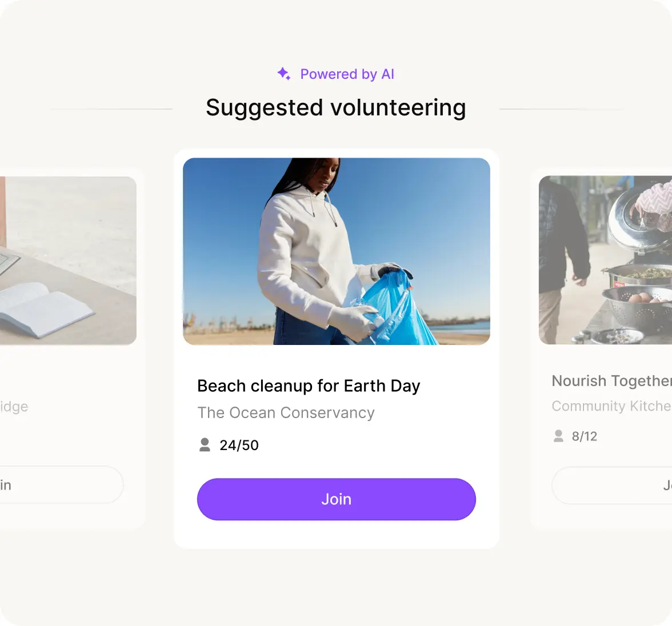Open The Ocean Conservancy organization link
The image size is (672, 626).
[x=286, y=412]
